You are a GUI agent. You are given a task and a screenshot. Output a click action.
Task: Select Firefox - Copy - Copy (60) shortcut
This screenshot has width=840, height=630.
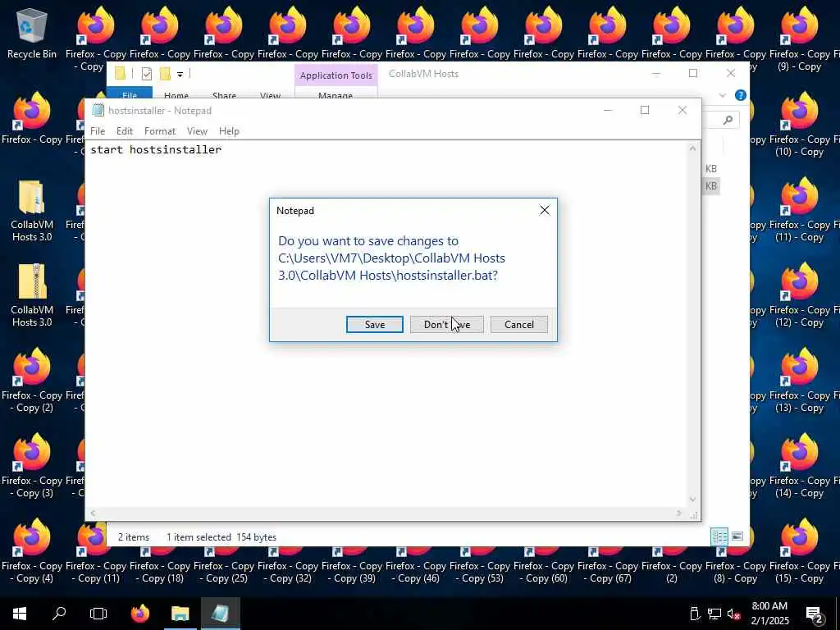(x=544, y=565)
